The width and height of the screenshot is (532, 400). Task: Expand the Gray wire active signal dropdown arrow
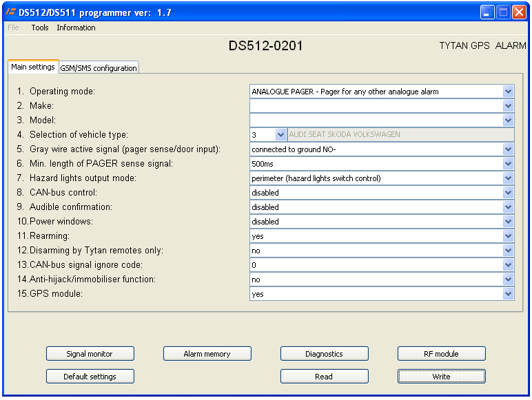[508, 149]
